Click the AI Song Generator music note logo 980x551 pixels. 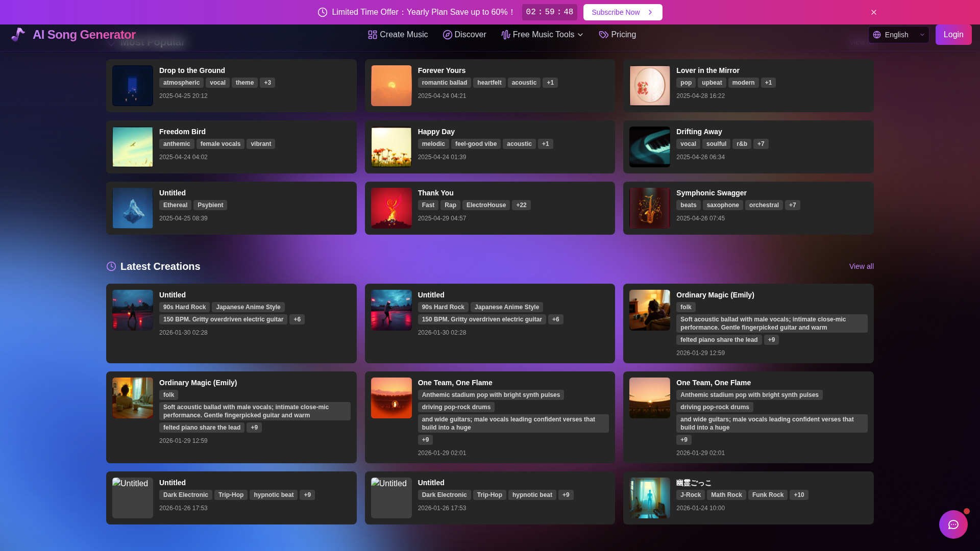click(18, 35)
